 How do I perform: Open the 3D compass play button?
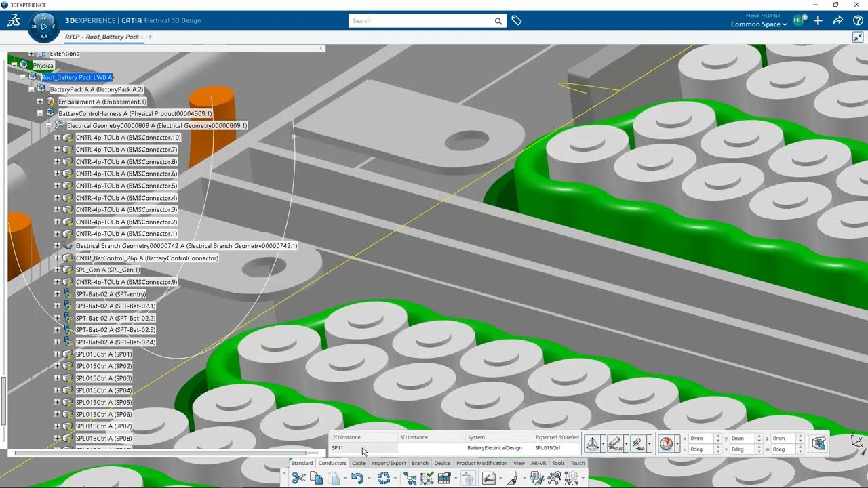44,26
